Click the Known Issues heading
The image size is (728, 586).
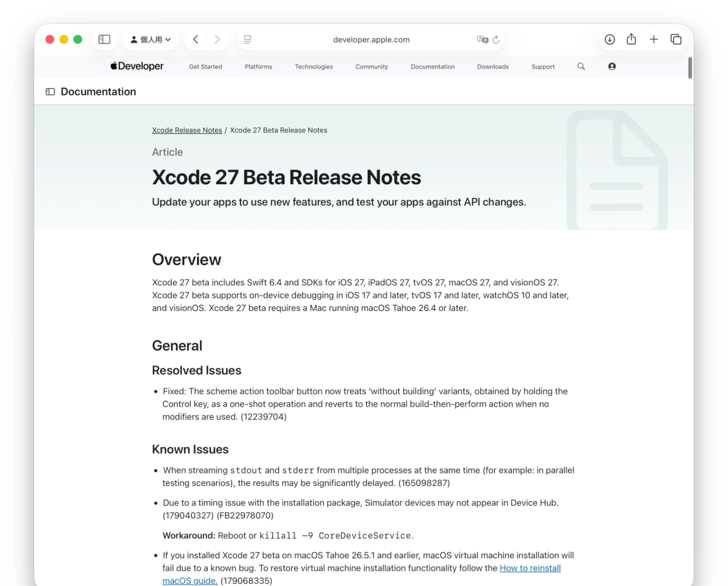[x=190, y=450]
